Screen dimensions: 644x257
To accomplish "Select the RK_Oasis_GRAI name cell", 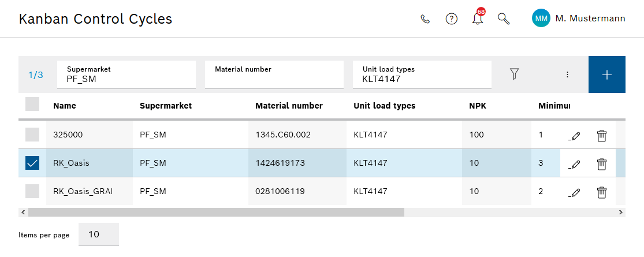I will tap(90, 191).
